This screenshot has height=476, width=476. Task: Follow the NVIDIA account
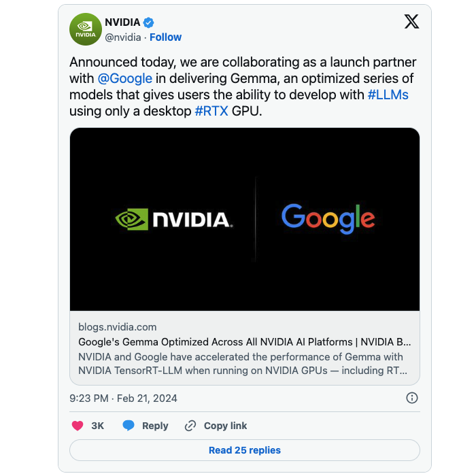[x=165, y=37]
